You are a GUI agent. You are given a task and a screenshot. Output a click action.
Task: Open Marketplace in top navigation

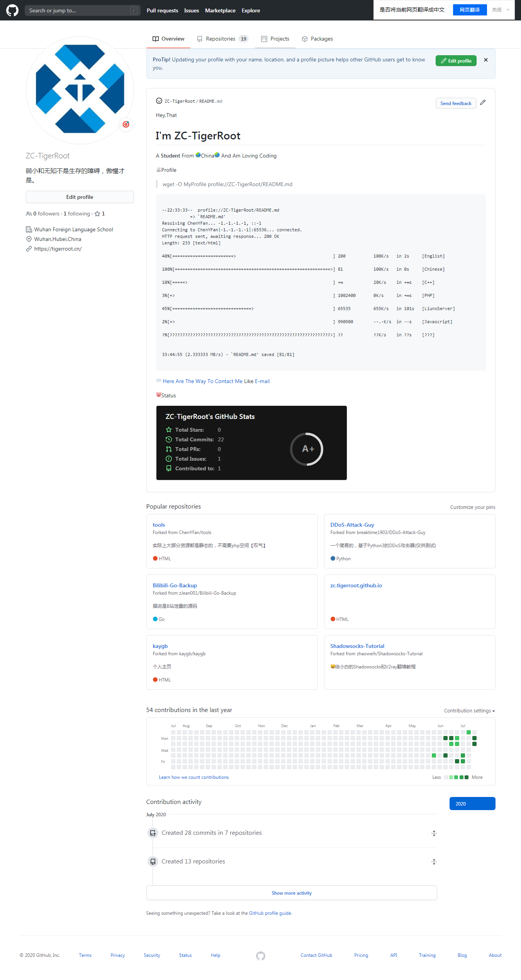[x=220, y=10]
